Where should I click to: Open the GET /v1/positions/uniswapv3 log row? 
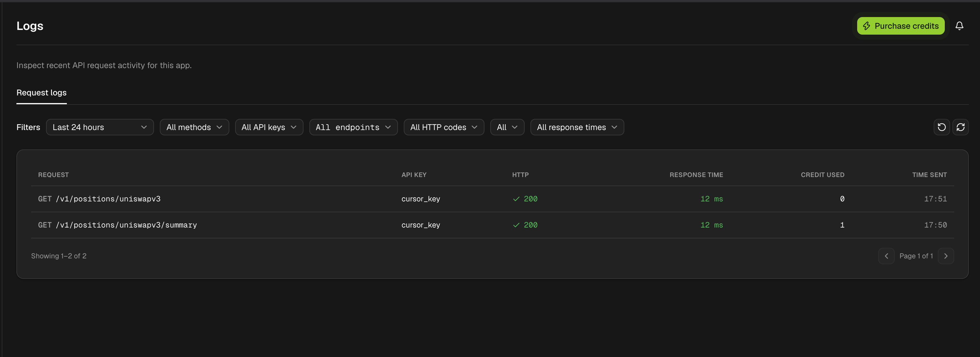(492, 199)
